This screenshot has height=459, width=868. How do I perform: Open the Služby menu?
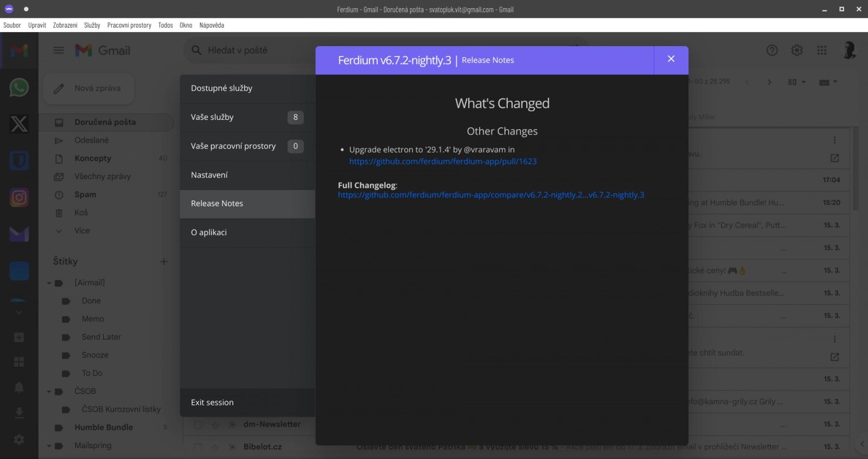coord(92,25)
